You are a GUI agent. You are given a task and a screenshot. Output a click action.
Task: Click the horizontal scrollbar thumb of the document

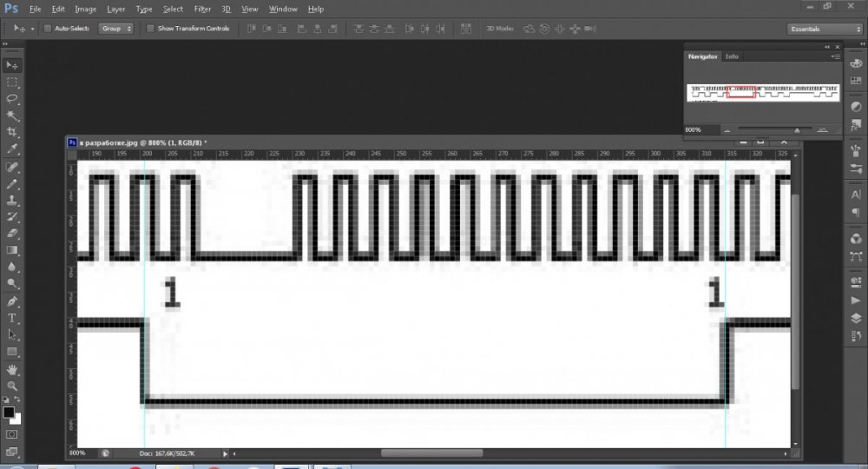click(x=431, y=453)
